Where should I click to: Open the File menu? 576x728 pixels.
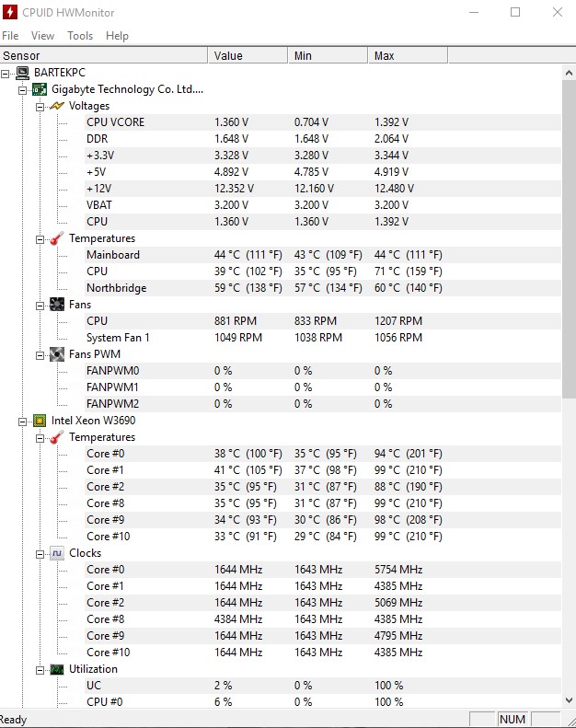click(10, 36)
